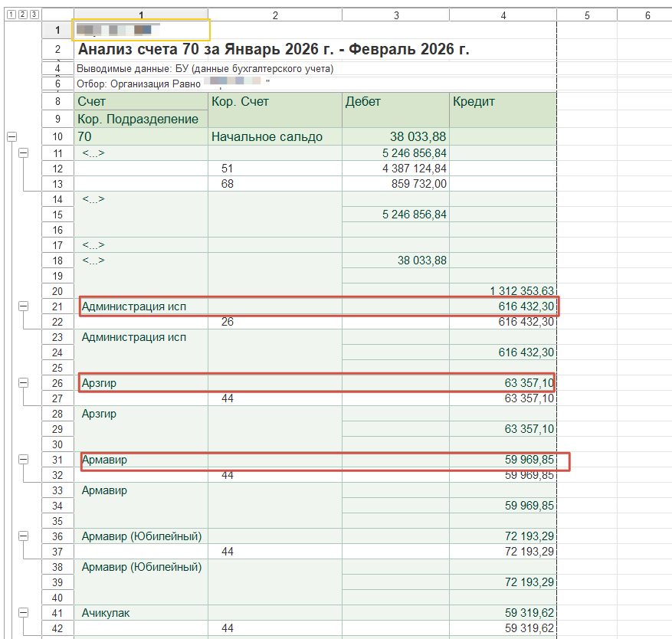Select column header 6
This screenshot has width=672, height=639.
tap(645, 15)
